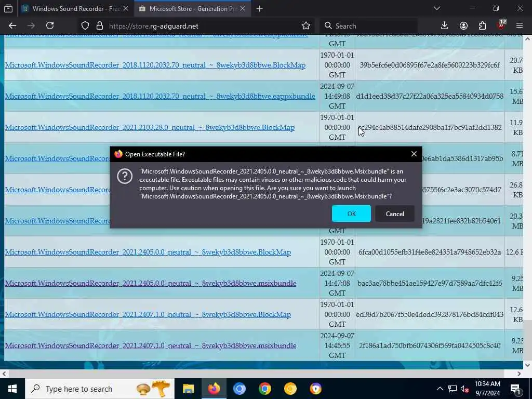Screen dimensions: 532x399
Task: Cancel the Open Executable File dialog
Action: click(395, 214)
